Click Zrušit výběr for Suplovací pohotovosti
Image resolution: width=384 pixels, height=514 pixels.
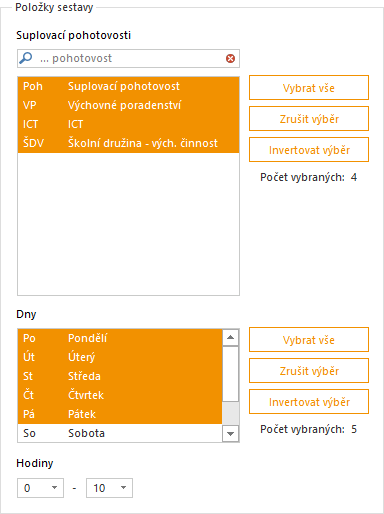[309, 119]
